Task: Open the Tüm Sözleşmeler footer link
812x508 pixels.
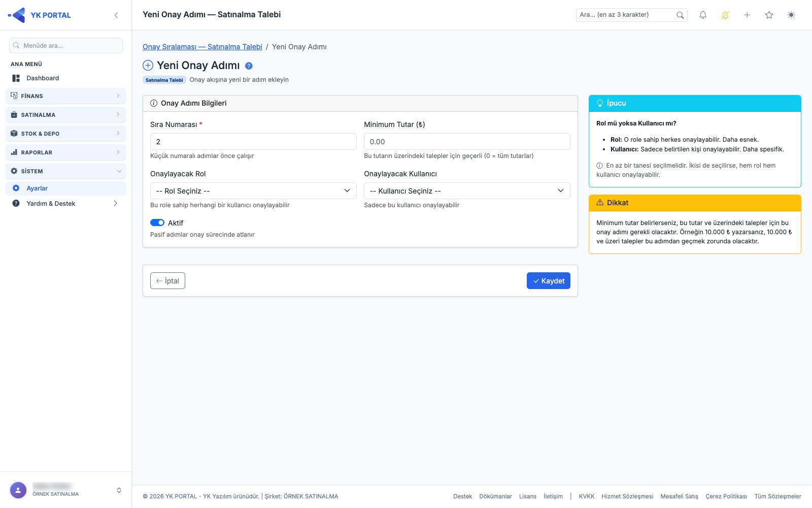Action: point(777,496)
